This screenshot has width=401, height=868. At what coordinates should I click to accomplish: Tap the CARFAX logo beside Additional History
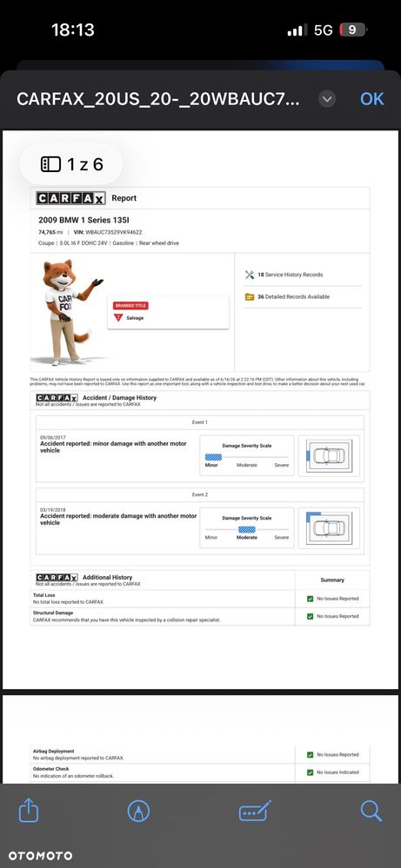(x=57, y=577)
